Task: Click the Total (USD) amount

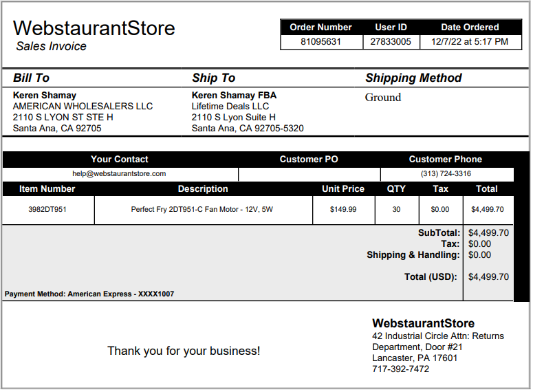Action: pos(490,277)
